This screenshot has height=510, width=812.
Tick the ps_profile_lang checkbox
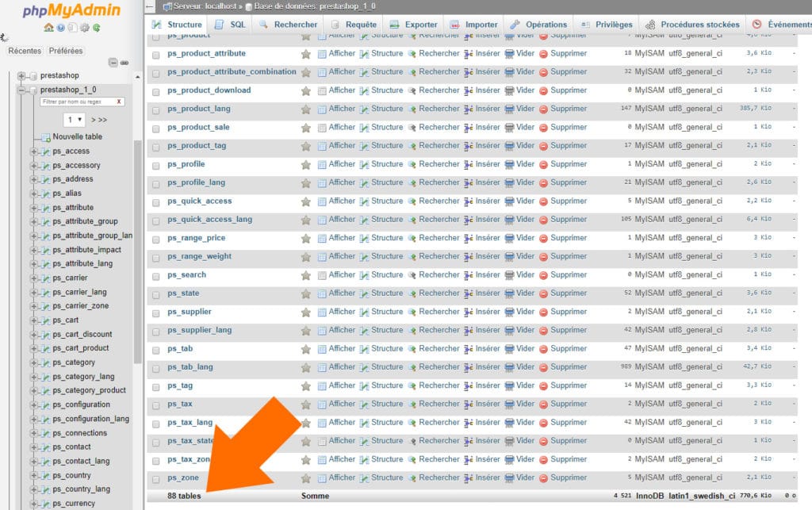coord(156,184)
